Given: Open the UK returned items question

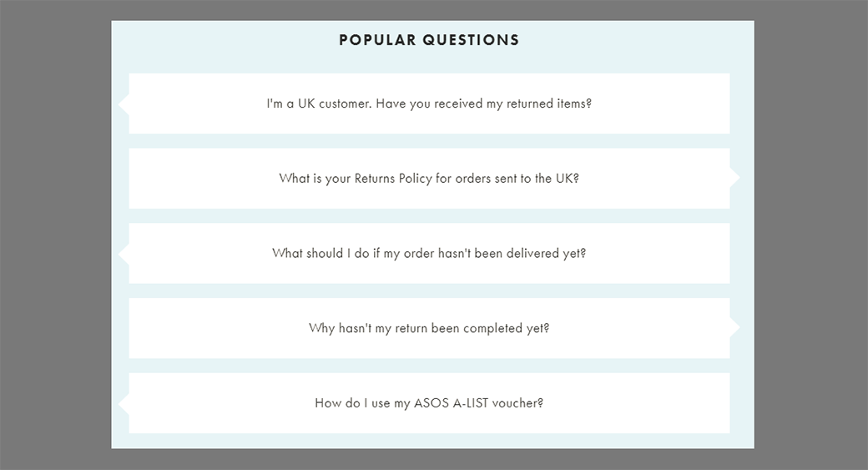Looking at the screenshot, I should (429, 104).
